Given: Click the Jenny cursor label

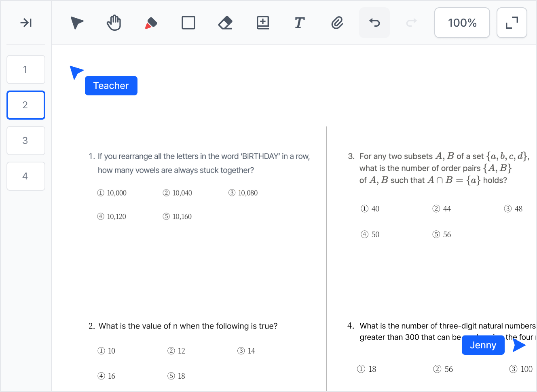Looking at the screenshot, I should coord(483,345).
